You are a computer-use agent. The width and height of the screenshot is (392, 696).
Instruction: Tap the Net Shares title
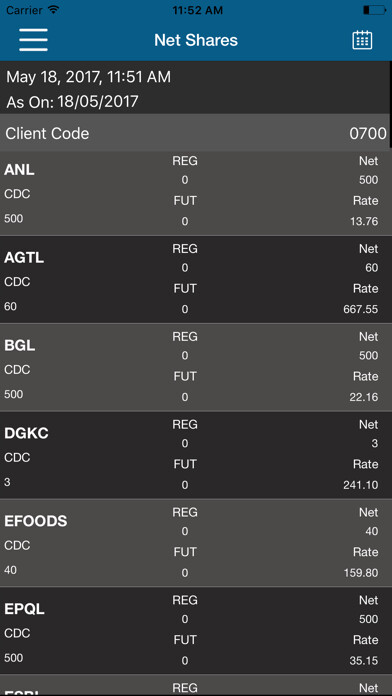(x=196, y=40)
